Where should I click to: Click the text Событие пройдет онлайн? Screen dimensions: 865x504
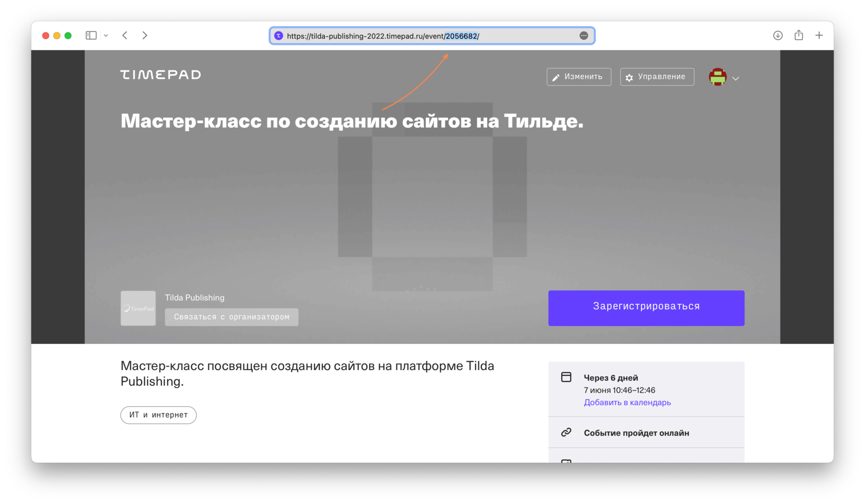point(636,433)
